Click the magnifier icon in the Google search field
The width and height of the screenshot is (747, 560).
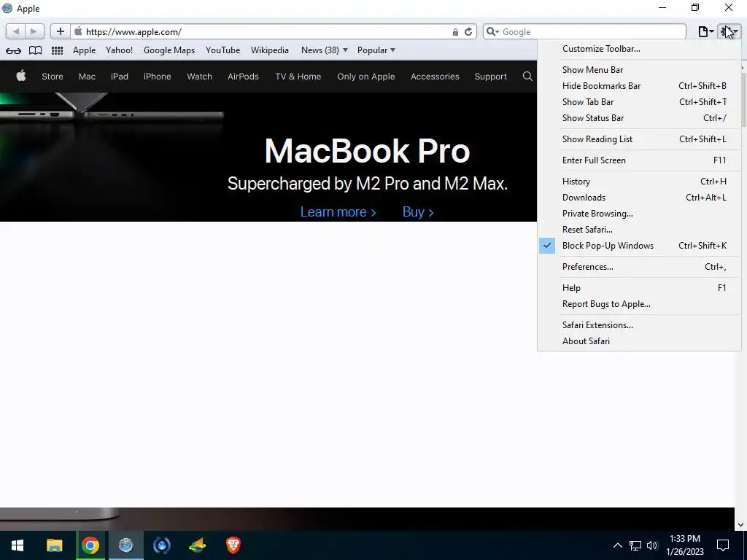click(492, 32)
